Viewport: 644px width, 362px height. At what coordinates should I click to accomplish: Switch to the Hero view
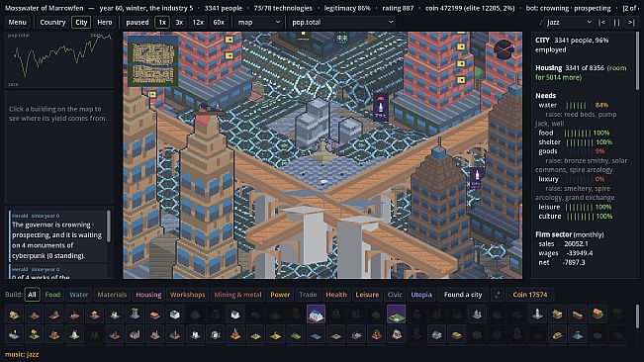pyautogui.click(x=104, y=22)
